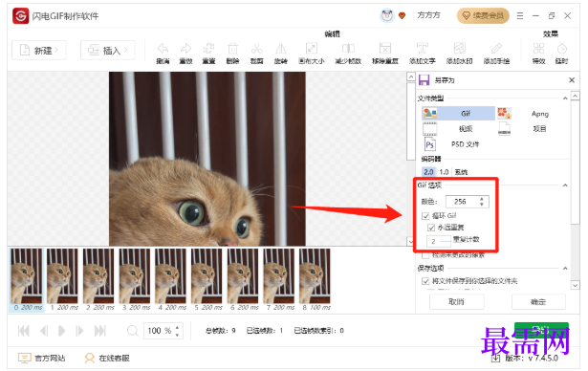Click the Redo (重做) toolbar icon
Image resolution: width=588 pixels, height=371 pixels.
point(185,49)
